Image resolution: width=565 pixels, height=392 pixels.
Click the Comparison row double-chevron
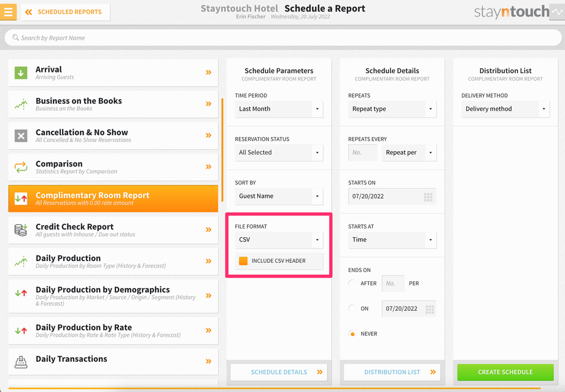coord(208,167)
